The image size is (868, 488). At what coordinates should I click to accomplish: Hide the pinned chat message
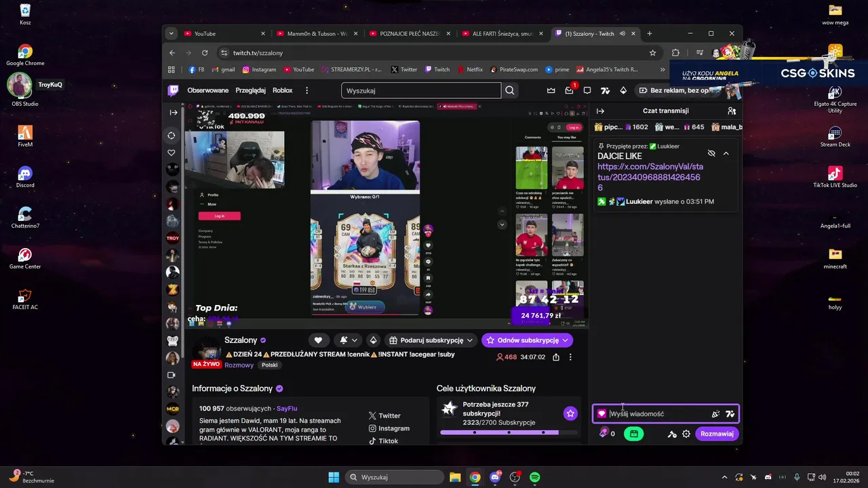711,153
